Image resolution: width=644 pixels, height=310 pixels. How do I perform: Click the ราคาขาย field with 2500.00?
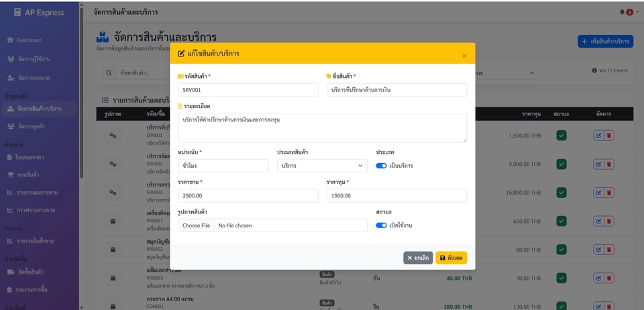coord(248,195)
